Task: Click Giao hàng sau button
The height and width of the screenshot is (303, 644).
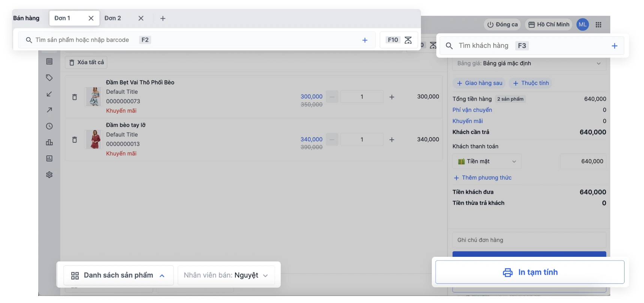Action: coord(479,83)
